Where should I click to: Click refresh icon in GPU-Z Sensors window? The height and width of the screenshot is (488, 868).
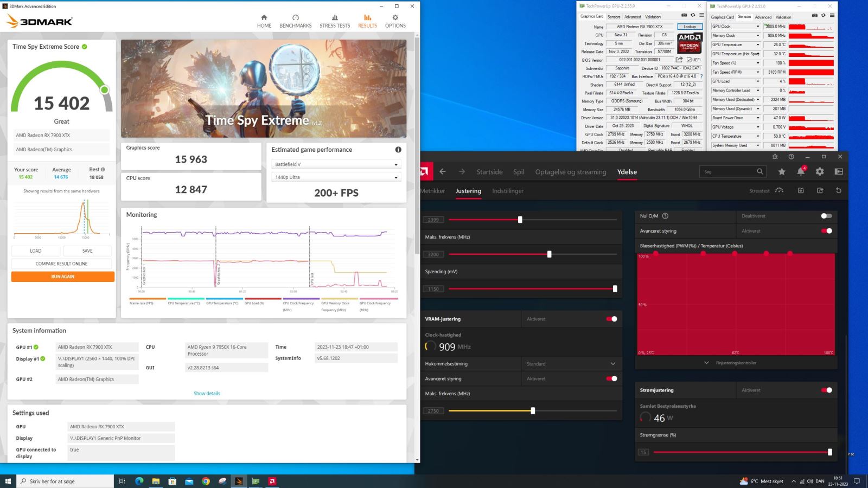click(x=823, y=15)
